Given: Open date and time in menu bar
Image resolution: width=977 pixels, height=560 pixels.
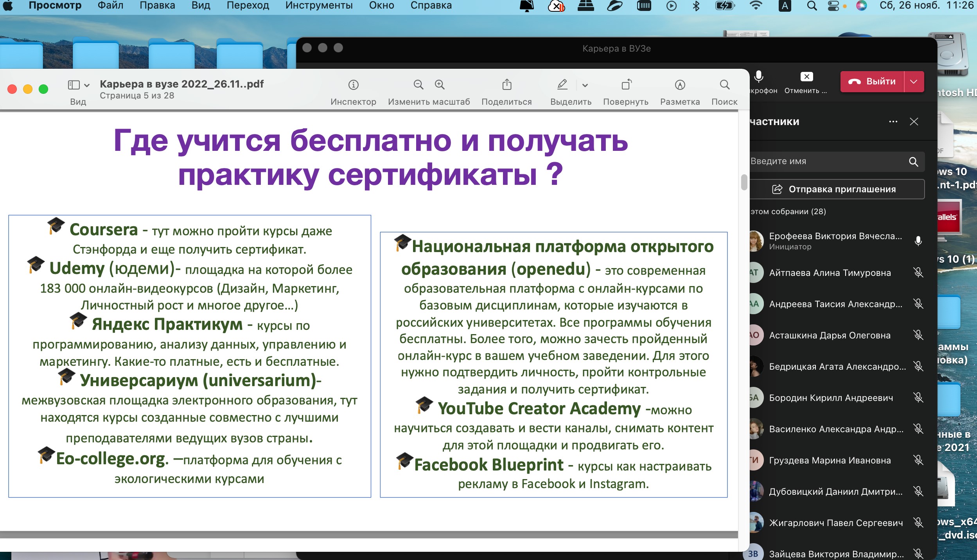Looking at the screenshot, I should pyautogui.click(x=926, y=5).
